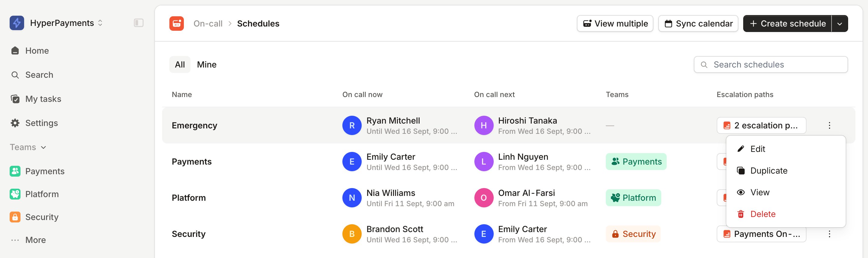The image size is (868, 258).
Task: Select the All schedules tab
Action: 180,64
